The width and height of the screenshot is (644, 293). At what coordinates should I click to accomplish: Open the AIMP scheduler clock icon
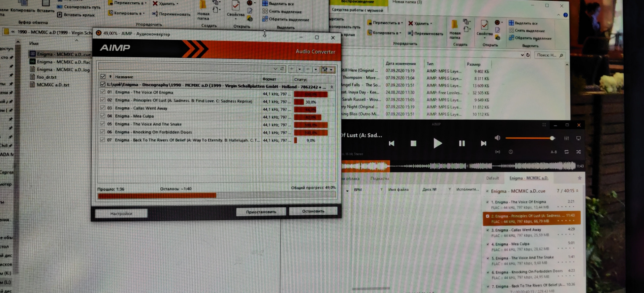511,152
